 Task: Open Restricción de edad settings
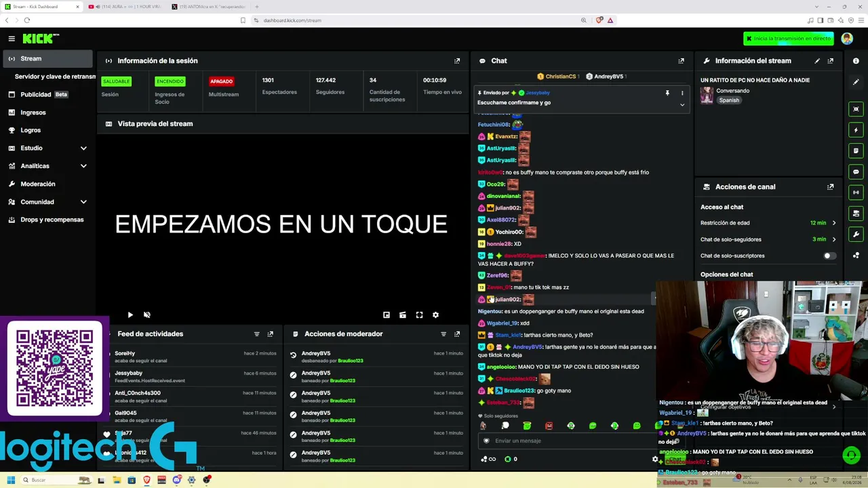[768, 223]
